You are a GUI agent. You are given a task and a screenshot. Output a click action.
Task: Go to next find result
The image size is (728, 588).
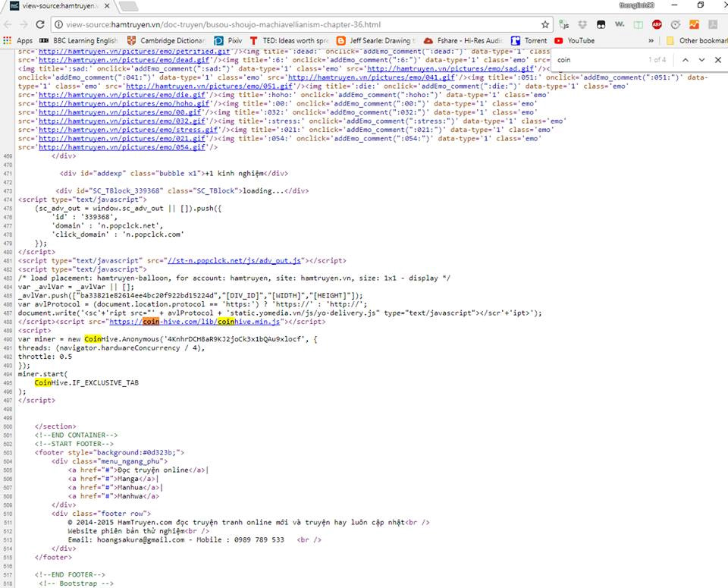[701, 59]
